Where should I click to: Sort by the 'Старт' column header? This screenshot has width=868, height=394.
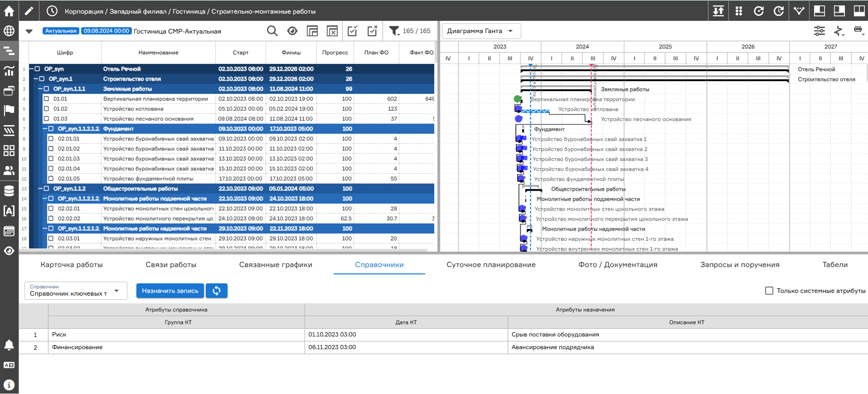(241, 53)
